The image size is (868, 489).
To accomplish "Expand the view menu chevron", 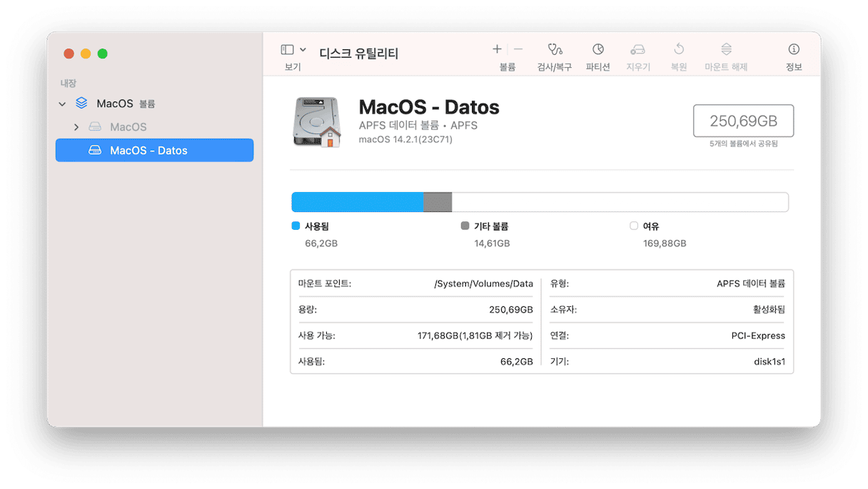I will (x=303, y=49).
